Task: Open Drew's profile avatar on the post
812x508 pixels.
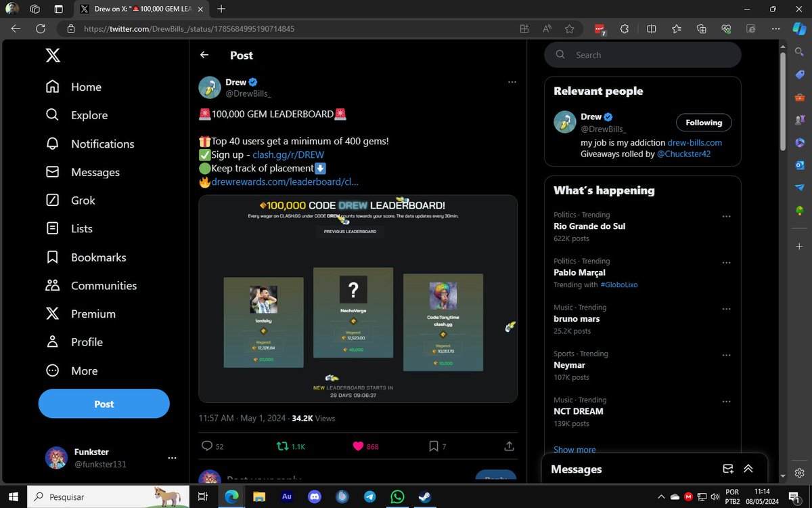Action: [210, 87]
